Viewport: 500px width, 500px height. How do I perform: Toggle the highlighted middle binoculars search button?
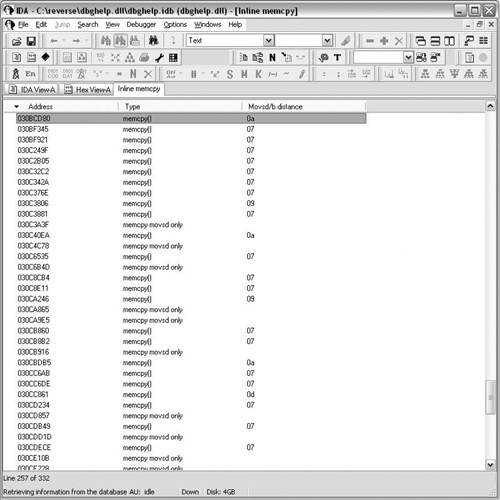pyautogui.click(x=120, y=41)
